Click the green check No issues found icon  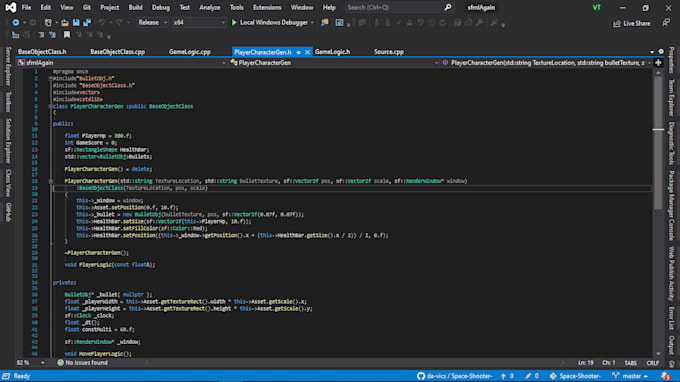tap(60, 363)
